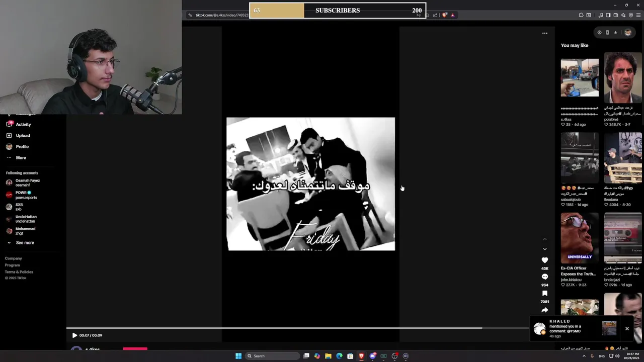Open the browser hamburger main menu
Screen dimensions: 644x362
(638, 15)
